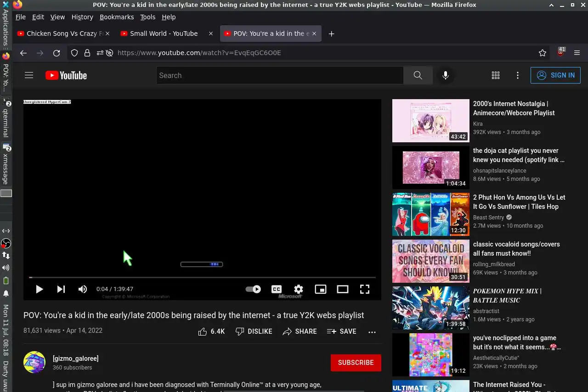This screenshot has width=588, height=392.
Task: Save the video to a playlist
Action: pyautogui.click(x=341, y=331)
